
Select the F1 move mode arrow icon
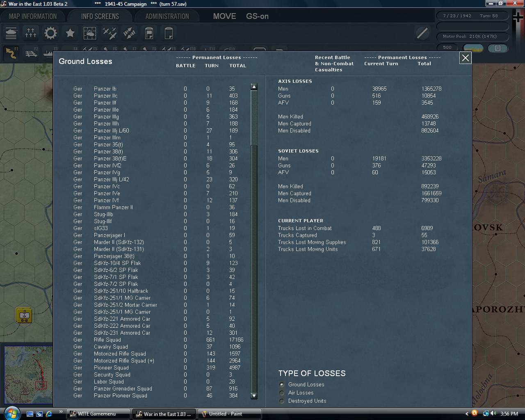pos(11,53)
